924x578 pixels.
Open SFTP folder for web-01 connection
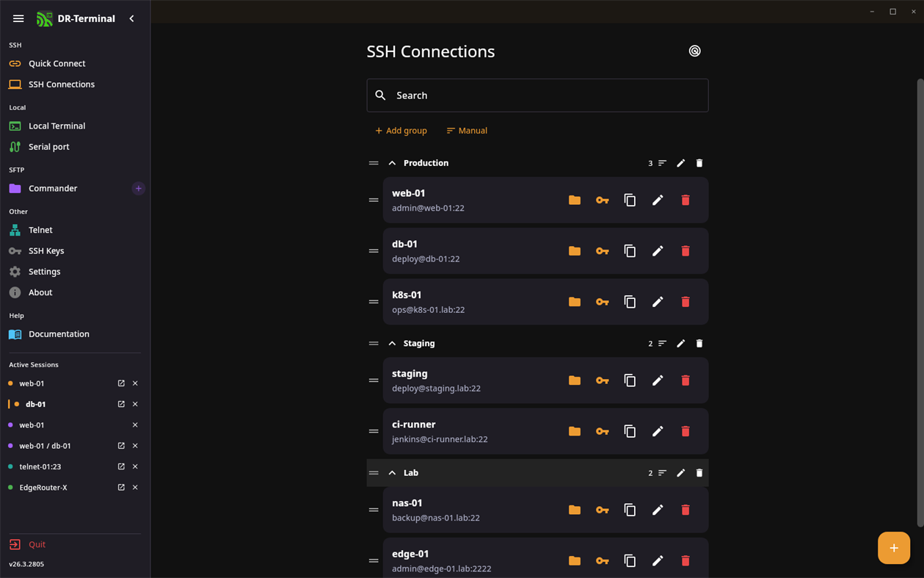point(575,200)
